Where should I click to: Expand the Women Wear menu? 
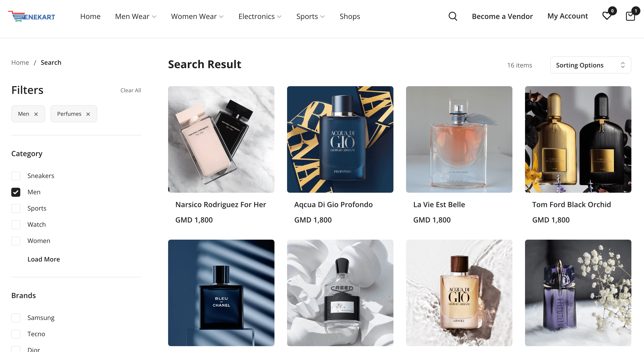pos(197,16)
